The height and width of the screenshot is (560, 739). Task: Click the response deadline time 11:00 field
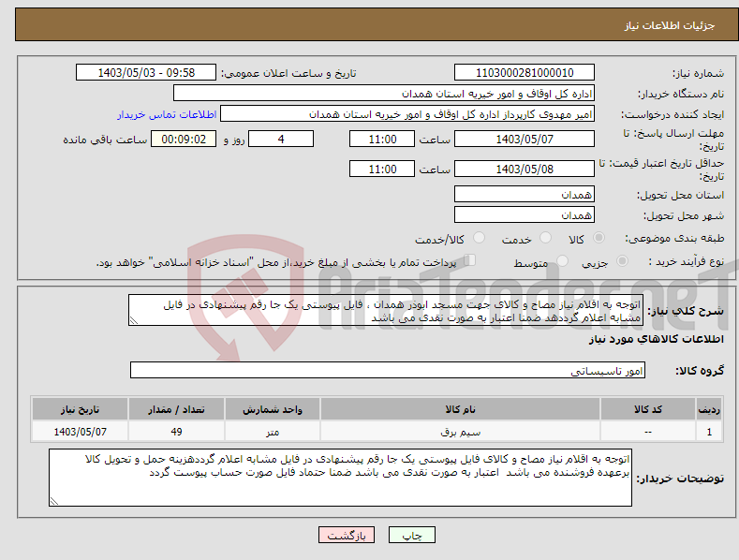(382, 139)
